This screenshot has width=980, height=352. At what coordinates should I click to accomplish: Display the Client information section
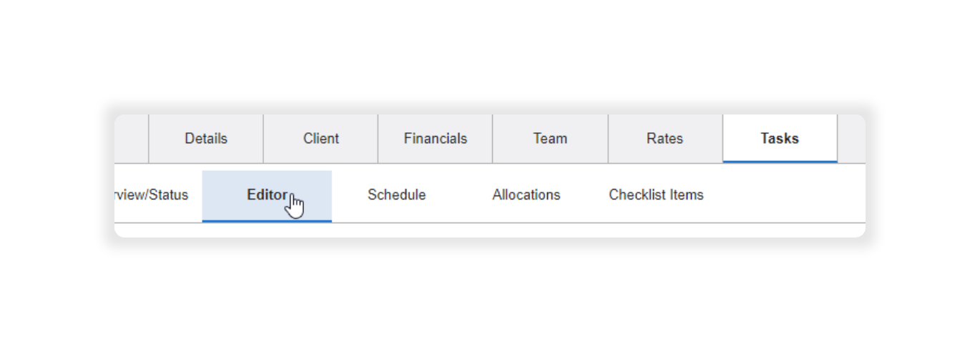[x=320, y=139]
